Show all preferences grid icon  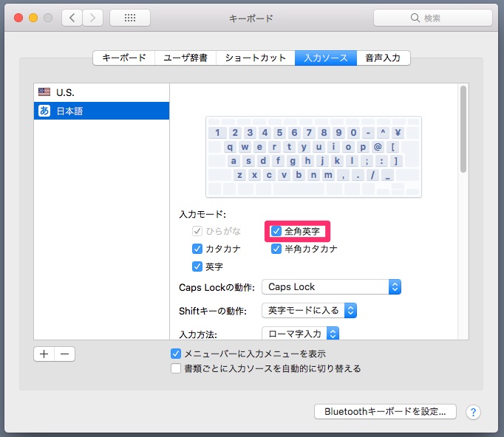point(129,18)
